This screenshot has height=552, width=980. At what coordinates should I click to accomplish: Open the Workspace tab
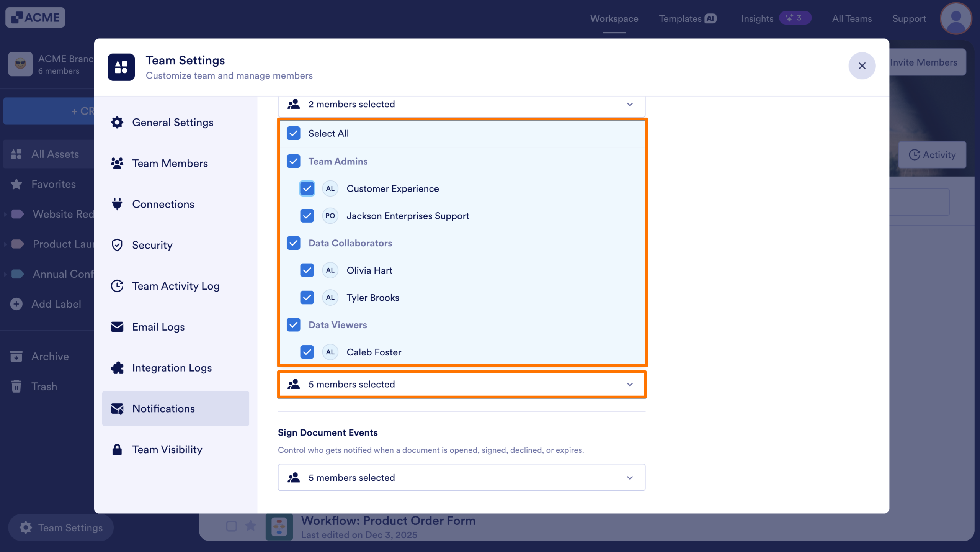tap(614, 18)
